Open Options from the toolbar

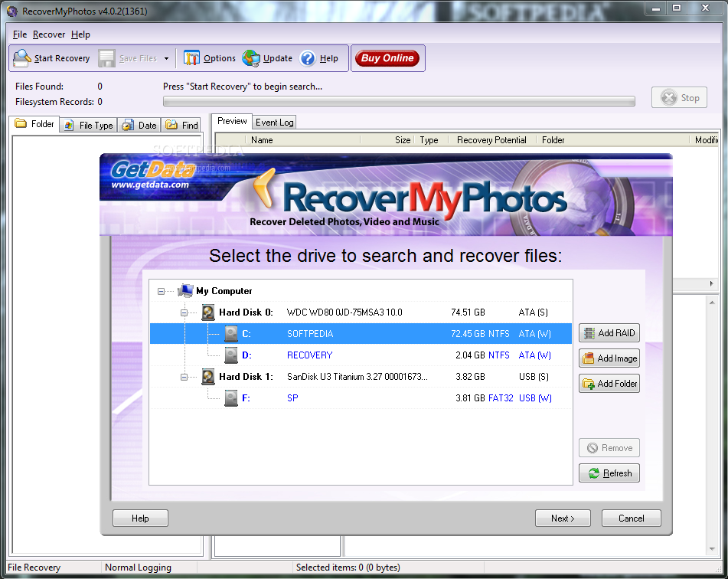(210, 58)
